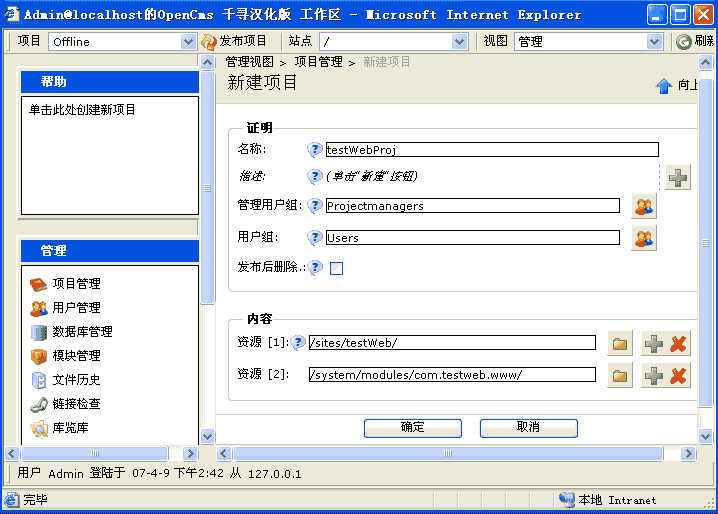Add a description with the green plus icon

pos(678,177)
